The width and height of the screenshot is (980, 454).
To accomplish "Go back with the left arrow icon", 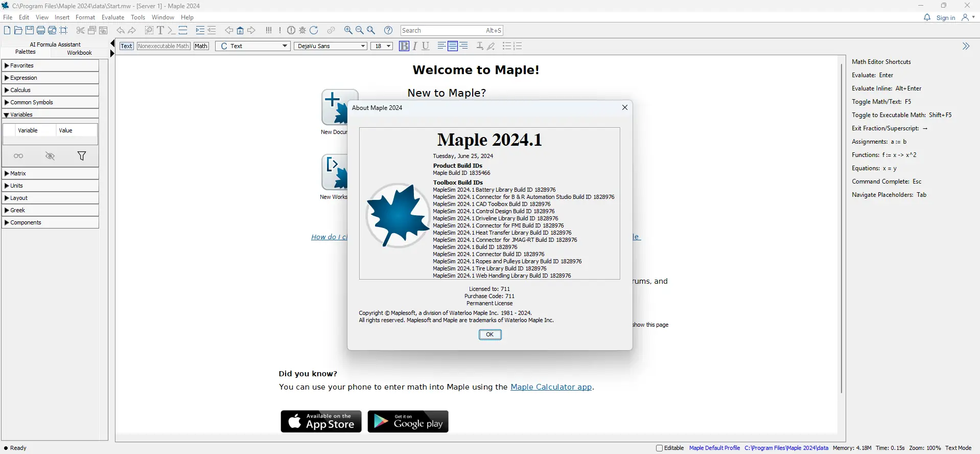I will tap(229, 30).
